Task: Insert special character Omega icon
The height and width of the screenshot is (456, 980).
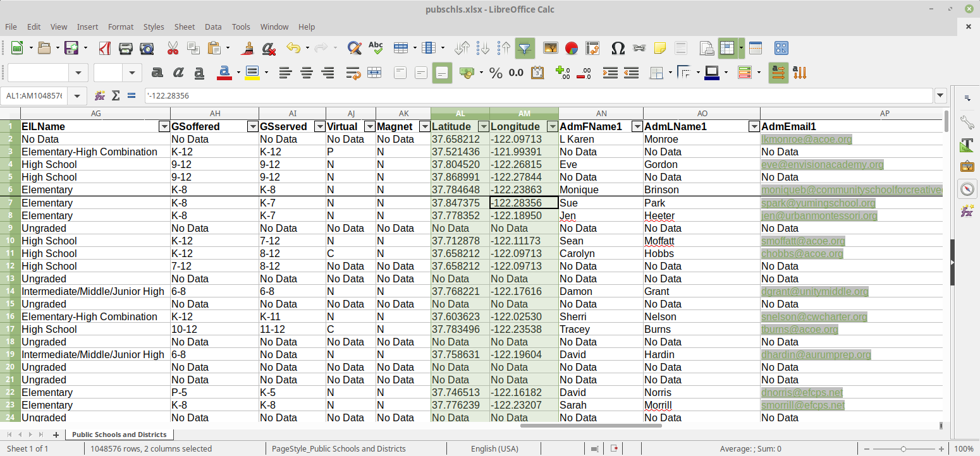Action: [x=618, y=48]
